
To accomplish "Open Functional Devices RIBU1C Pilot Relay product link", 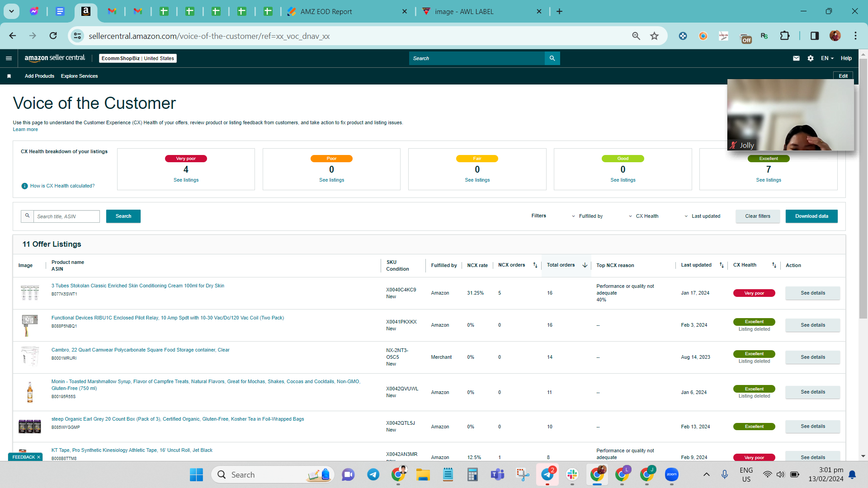I will 168,318.
